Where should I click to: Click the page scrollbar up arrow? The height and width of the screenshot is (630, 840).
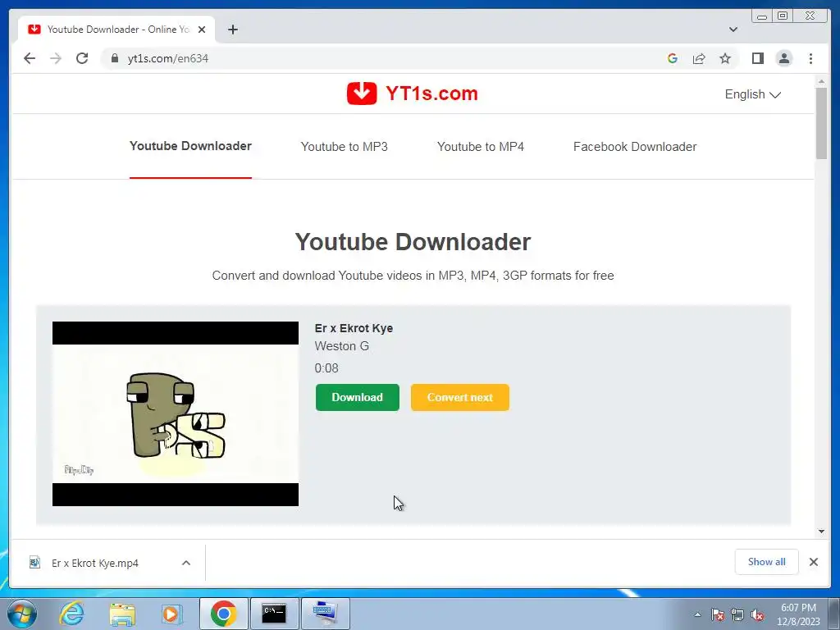(x=821, y=81)
